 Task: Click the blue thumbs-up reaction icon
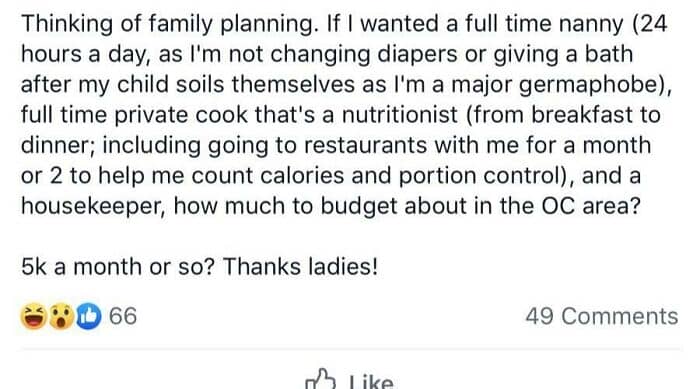(x=88, y=316)
